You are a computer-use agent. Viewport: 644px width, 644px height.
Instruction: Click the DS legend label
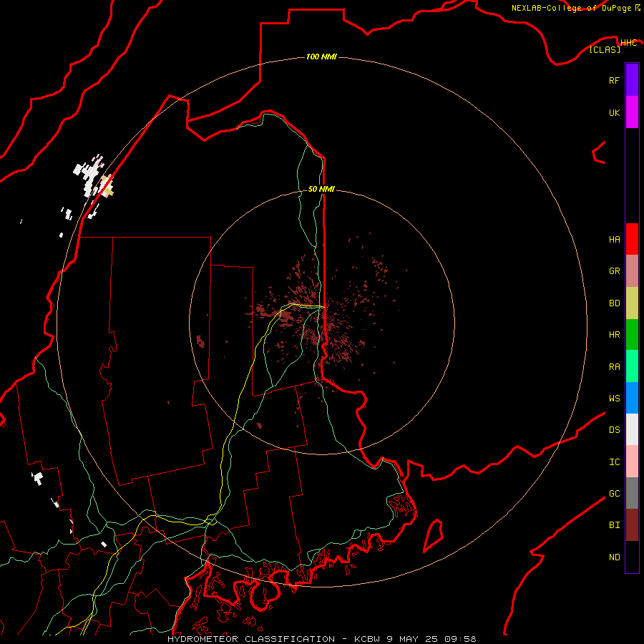click(x=614, y=430)
